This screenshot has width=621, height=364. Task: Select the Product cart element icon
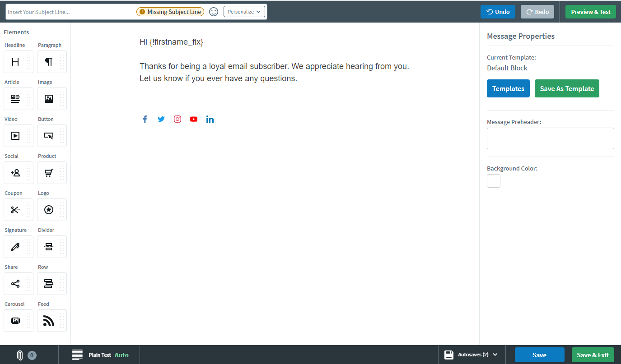click(49, 173)
